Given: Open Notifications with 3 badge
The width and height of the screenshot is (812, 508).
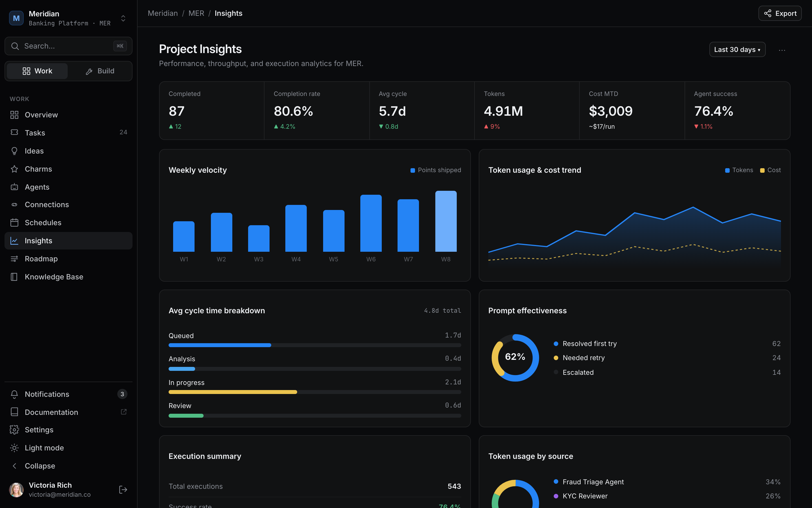Looking at the screenshot, I should point(69,394).
